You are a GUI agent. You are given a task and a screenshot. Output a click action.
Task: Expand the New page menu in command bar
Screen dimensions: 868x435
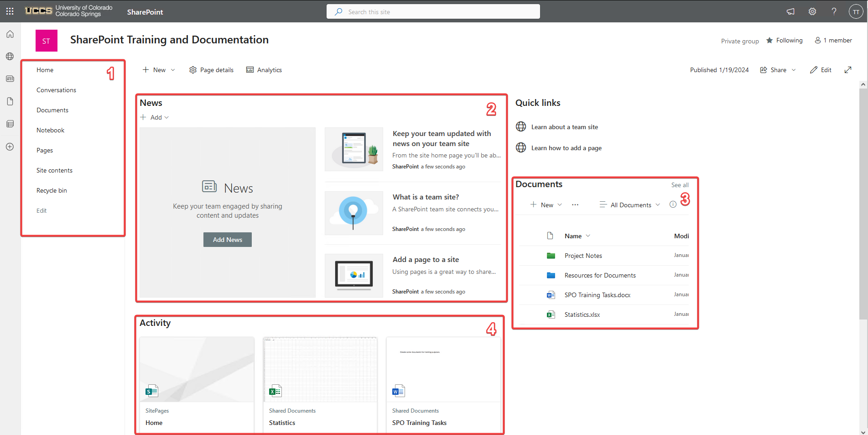[x=158, y=70]
